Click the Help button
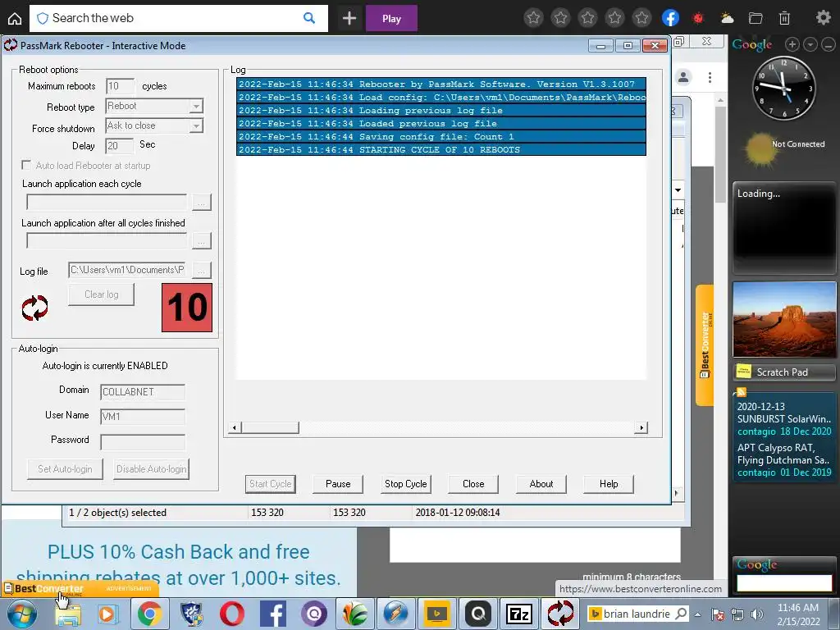840x630 pixels. (x=609, y=484)
